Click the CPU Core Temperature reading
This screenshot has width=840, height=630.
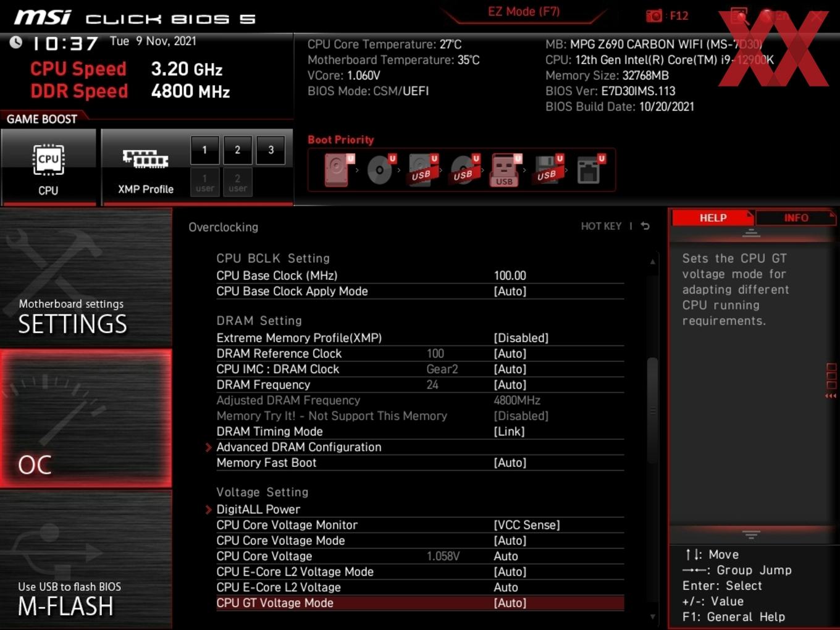tap(384, 44)
